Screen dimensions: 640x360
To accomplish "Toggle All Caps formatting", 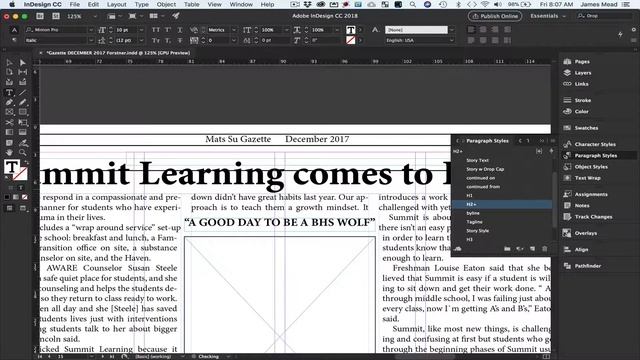I will coord(156,30).
